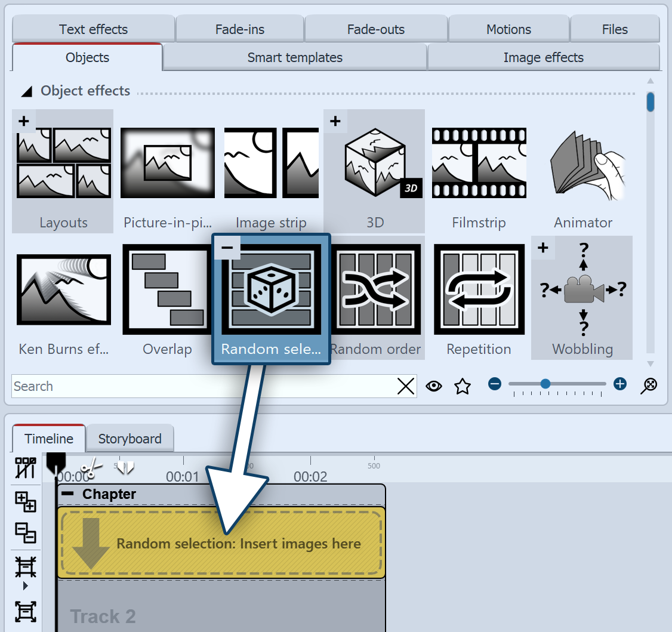Image resolution: width=672 pixels, height=632 pixels.
Task: Collapse the Object effects section
Action: click(27, 91)
